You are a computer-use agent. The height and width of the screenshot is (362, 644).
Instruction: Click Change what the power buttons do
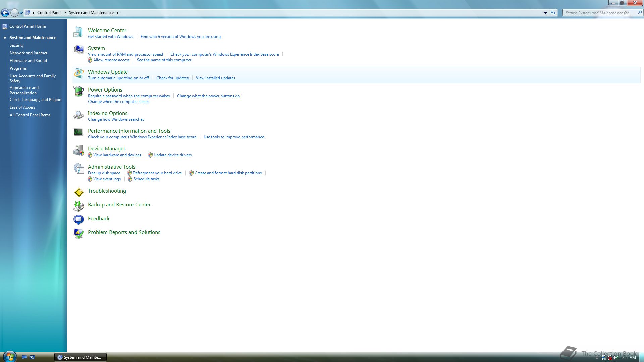coord(208,96)
